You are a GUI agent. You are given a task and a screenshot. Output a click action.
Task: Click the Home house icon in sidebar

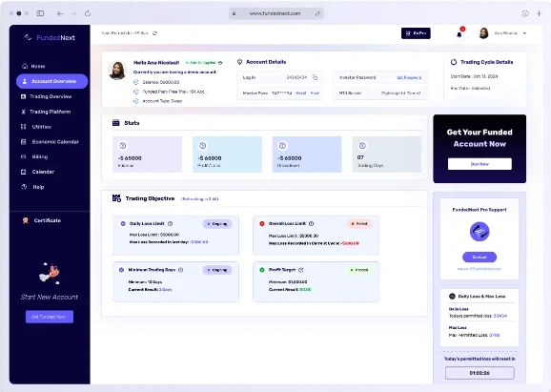25,66
